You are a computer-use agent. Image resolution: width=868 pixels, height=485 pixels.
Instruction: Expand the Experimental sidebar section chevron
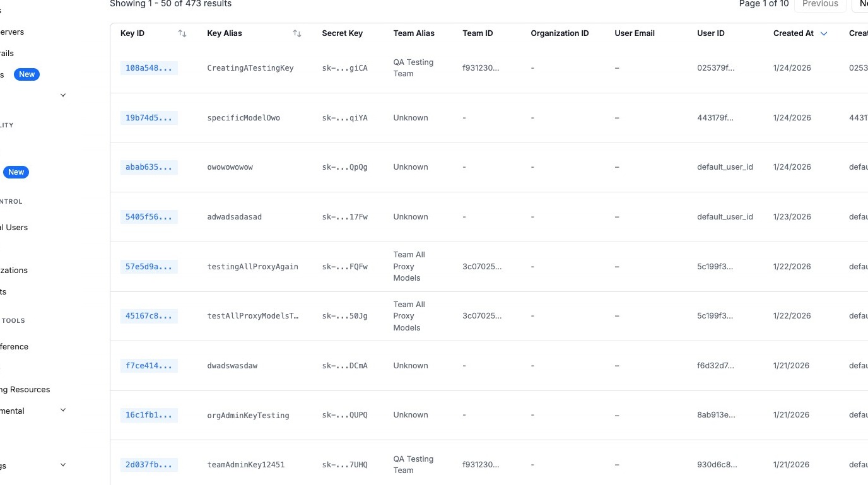[62, 411]
